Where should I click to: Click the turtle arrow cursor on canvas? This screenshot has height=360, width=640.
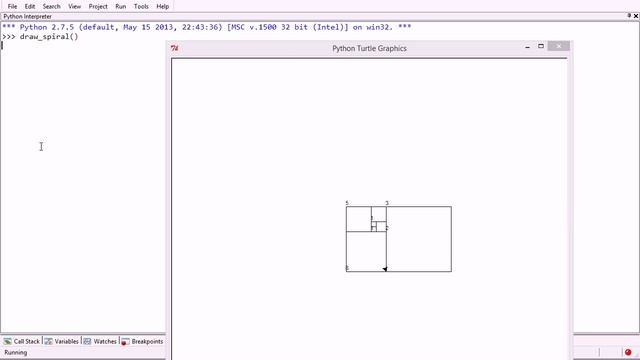tap(385, 269)
